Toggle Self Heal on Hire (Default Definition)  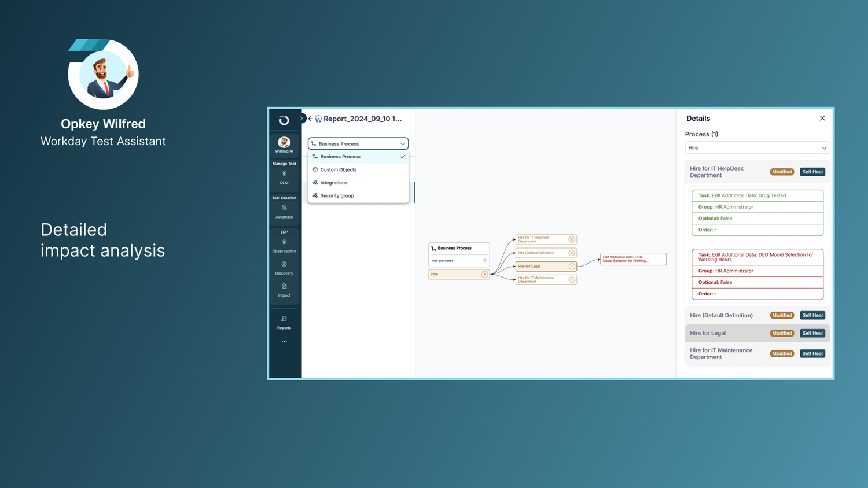(812, 315)
